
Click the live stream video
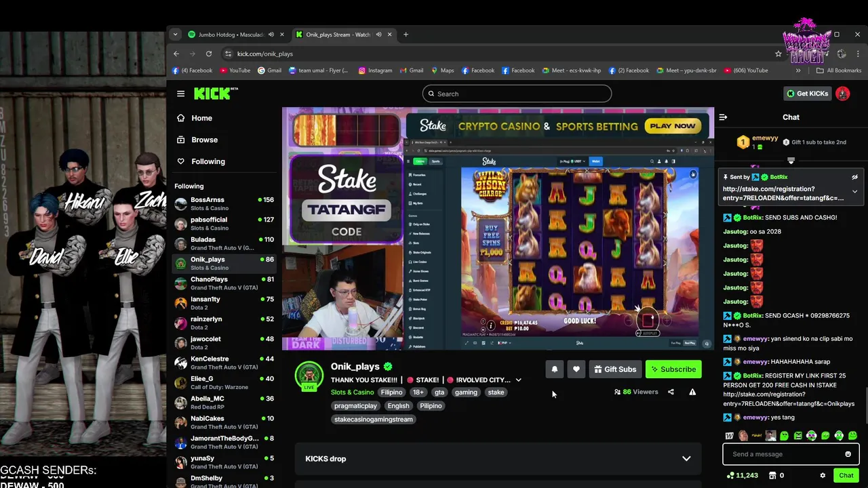click(498, 228)
